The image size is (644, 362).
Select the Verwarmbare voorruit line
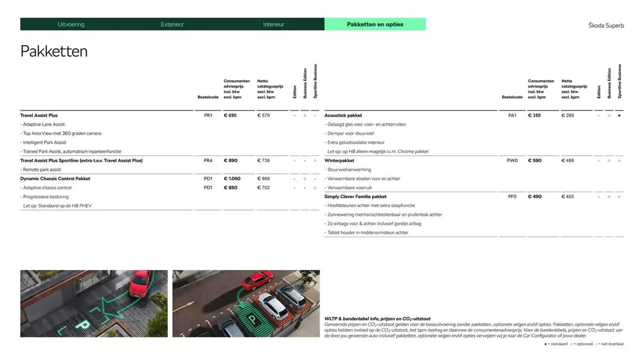(x=348, y=188)
